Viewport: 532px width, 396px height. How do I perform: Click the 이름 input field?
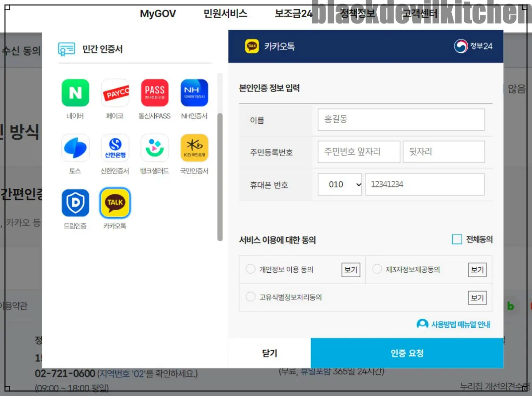[x=401, y=120]
